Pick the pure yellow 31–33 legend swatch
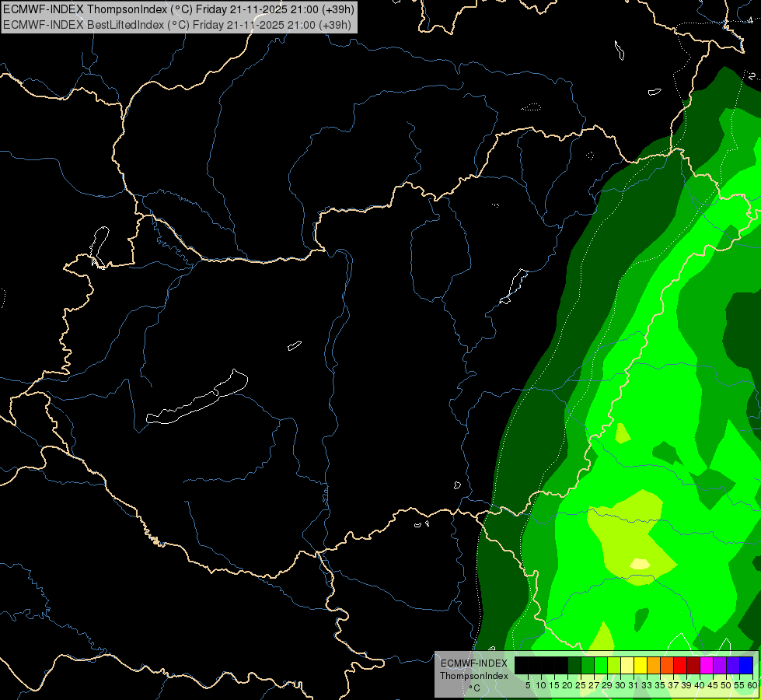 click(x=641, y=665)
